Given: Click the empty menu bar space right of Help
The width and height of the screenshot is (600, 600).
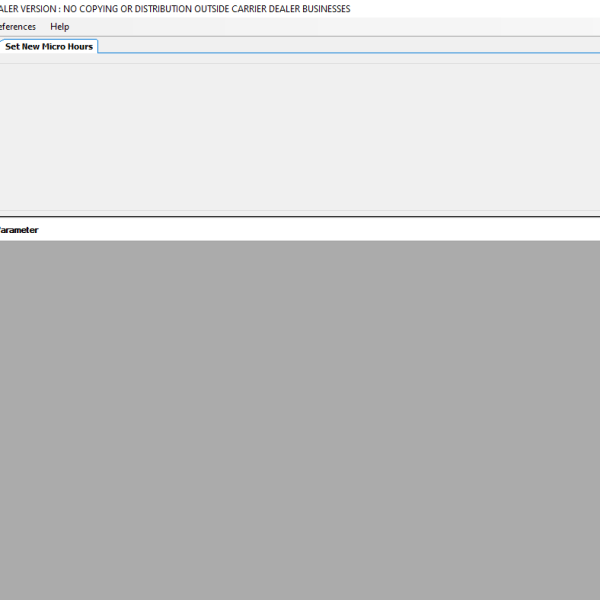Looking at the screenshot, I should pyautogui.click(x=330, y=27).
